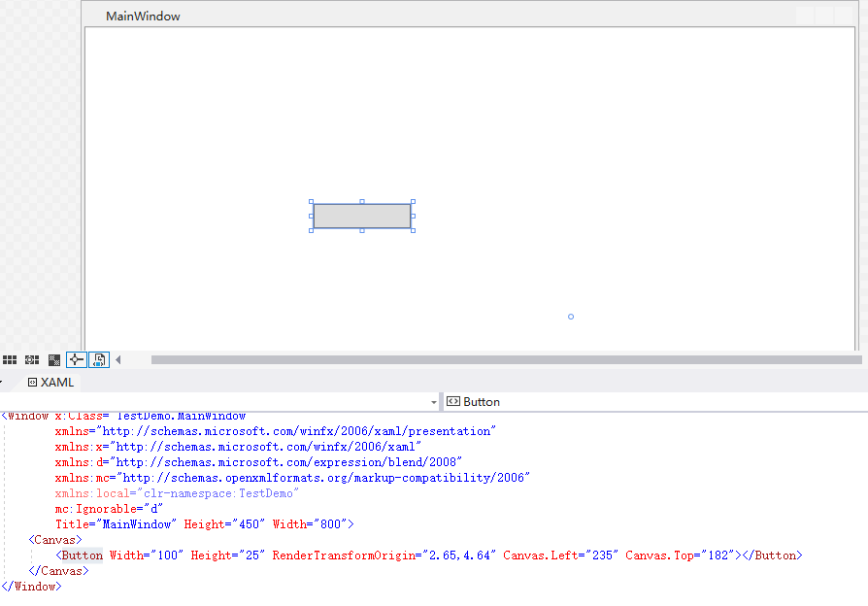868x606 pixels.
Task: Click the Title="MainWindow" attribute
Action: click(x=116, y=524)
